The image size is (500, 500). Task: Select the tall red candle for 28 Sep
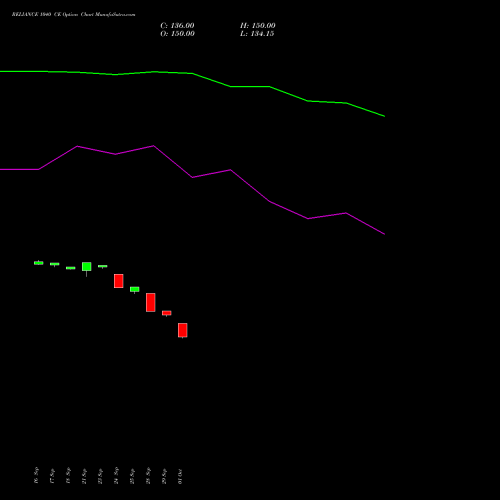151,302
